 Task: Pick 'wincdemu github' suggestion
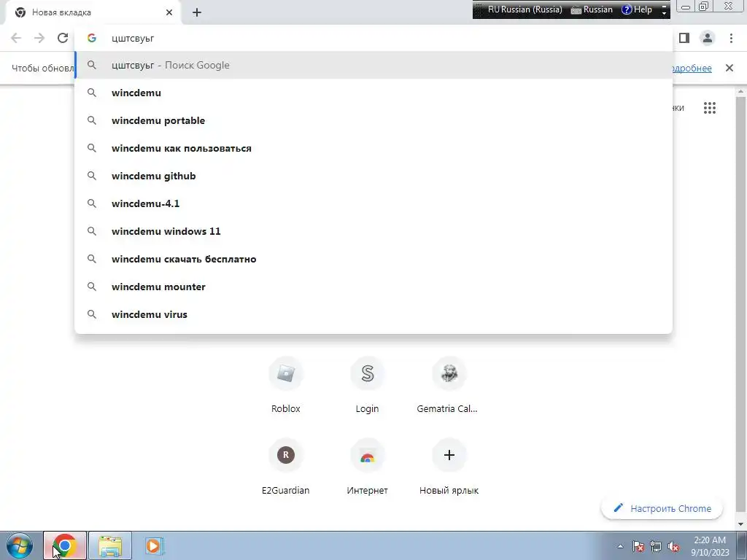click(x=373, y=176)
